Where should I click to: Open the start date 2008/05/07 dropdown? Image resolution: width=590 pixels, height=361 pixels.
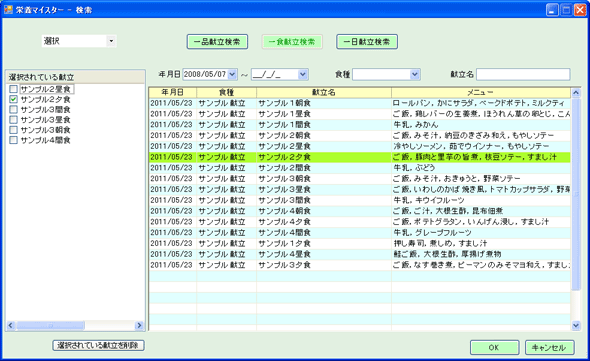tap(232, 75)
